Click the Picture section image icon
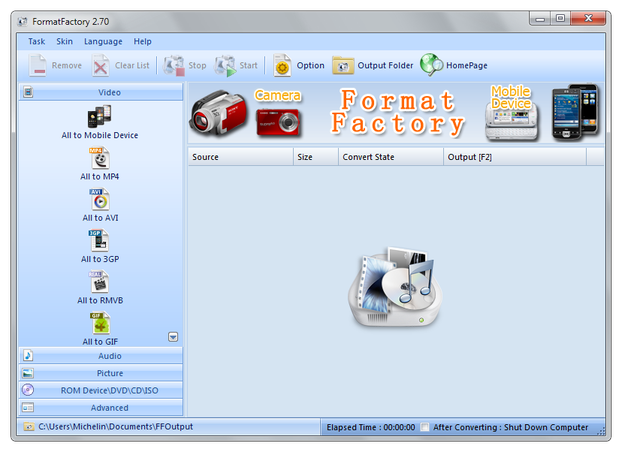The image size is (625, 455). 28,373
